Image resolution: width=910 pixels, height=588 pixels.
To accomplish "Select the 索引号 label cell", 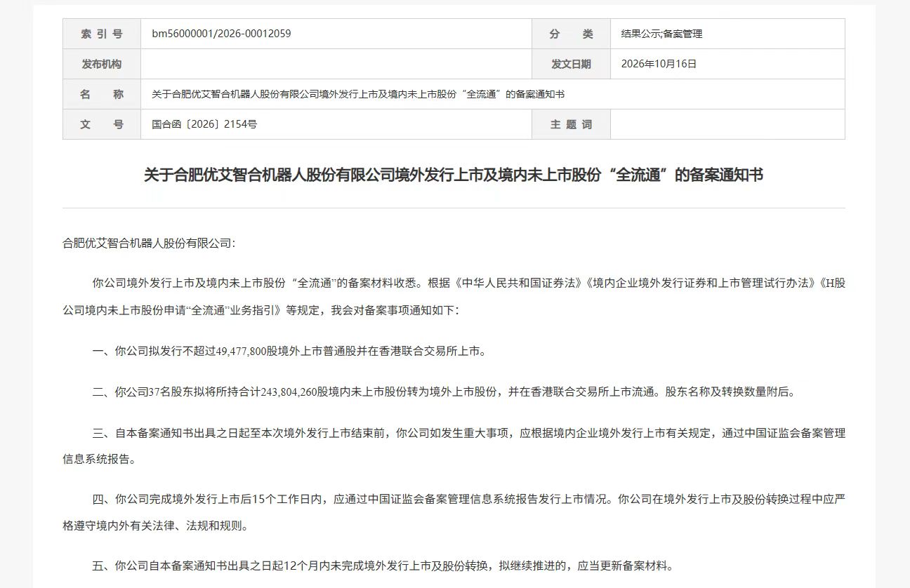I will click(102, 34).
